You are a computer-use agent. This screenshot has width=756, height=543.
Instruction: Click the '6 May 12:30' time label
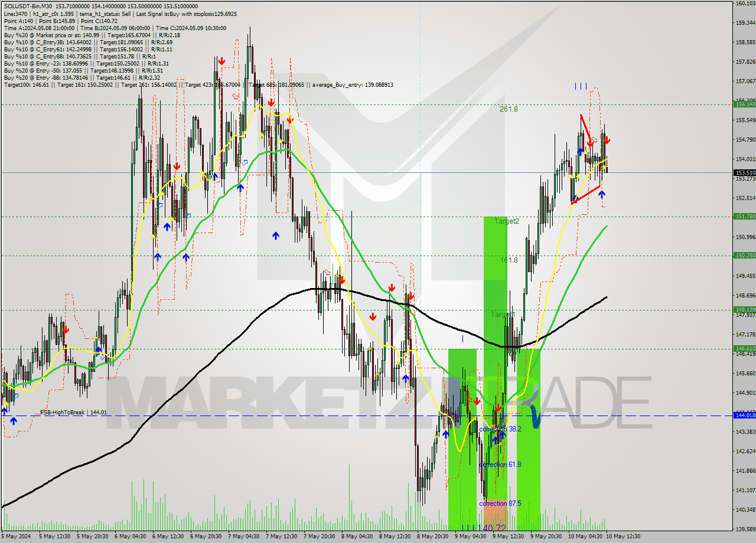pyautogui.click(x=169, y=537)
